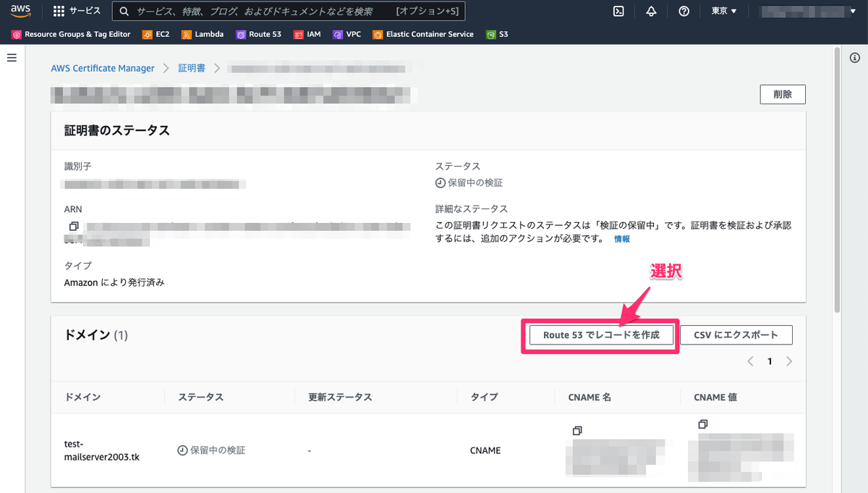This screenshot has width=868, height=493.
Task: Click the CNAME 名 column header
Action: coord(590,397)
